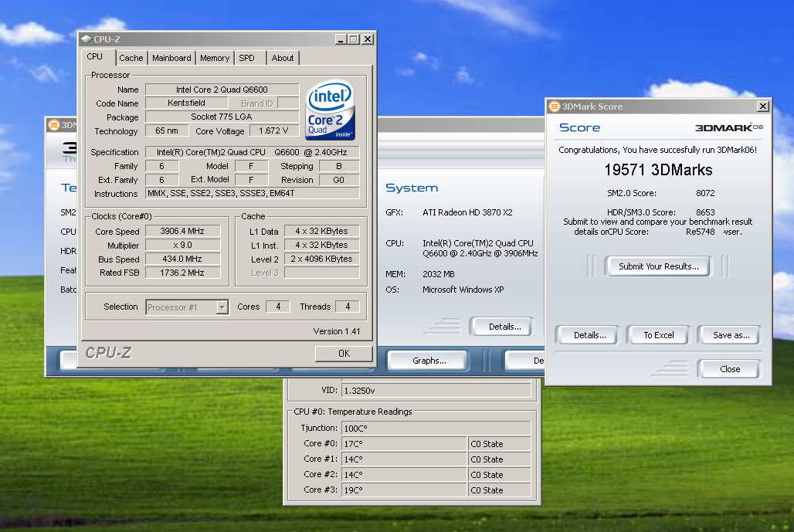The height and width of the screenshot is (532, 794).
Task: Switch to the Cache tab in CPU-Z
Action: [x=131, y=58]
